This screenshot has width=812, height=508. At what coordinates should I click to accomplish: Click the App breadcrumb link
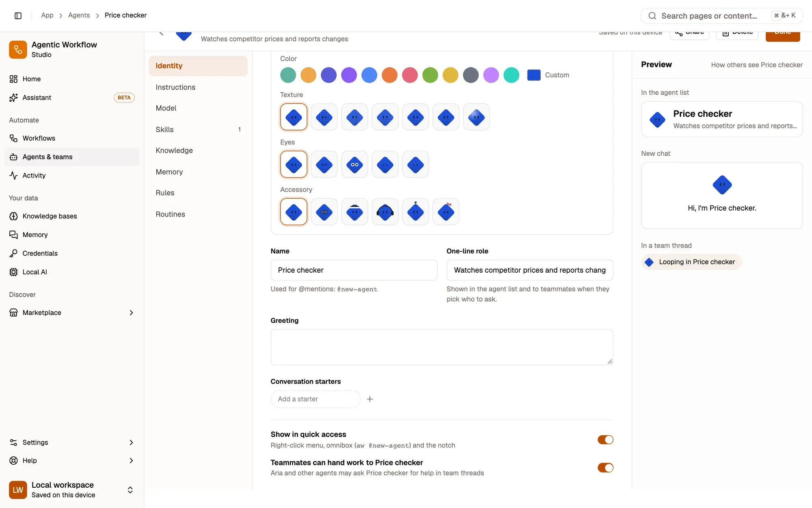click(47, 15)
